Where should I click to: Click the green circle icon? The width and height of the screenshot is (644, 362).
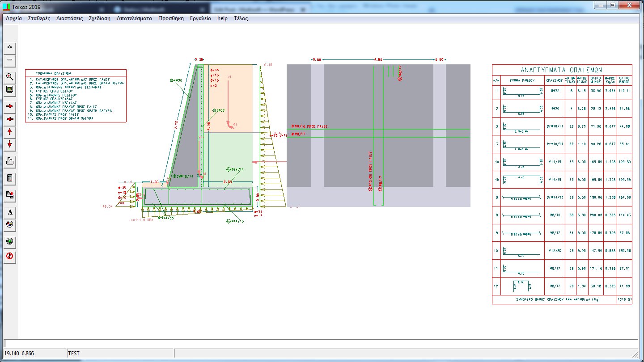pos(10,242)
